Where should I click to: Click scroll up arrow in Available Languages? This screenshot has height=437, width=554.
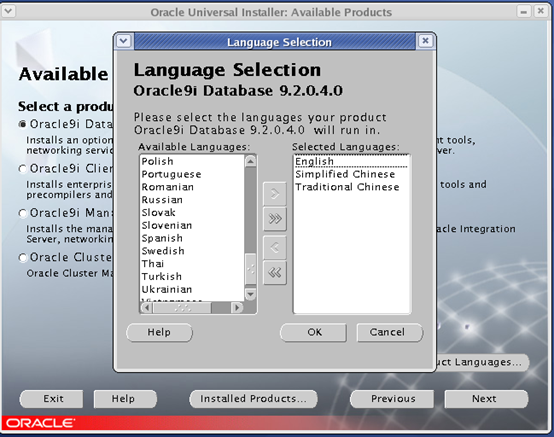coord(250,161)
